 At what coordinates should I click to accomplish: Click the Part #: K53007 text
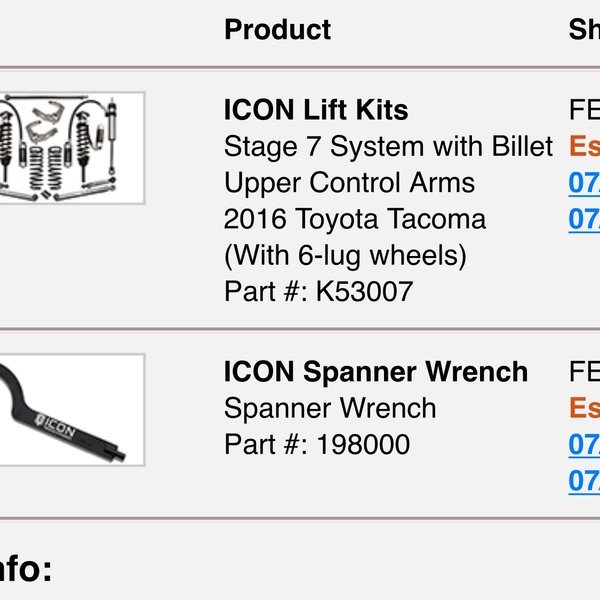pyautogui.click(x=318, y=292)
